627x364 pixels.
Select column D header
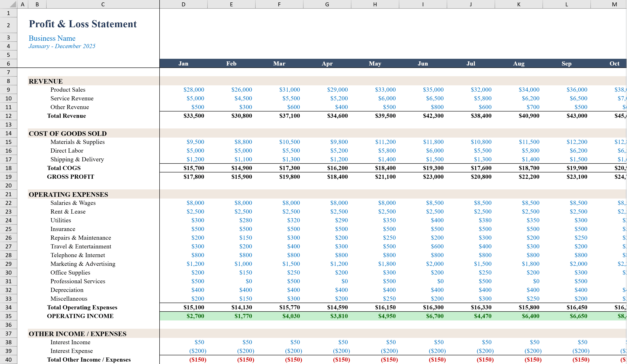point(183,4)
